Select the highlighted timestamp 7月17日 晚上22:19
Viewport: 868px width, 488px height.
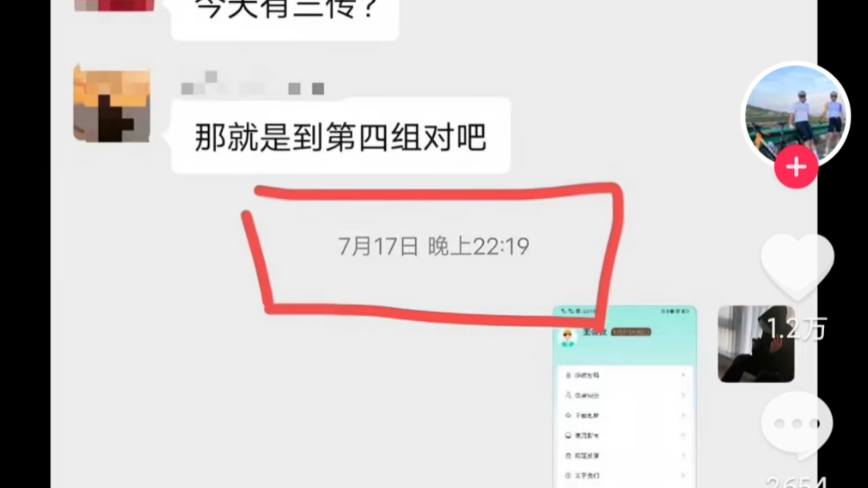pyautogui.click(x=433, y=245)
